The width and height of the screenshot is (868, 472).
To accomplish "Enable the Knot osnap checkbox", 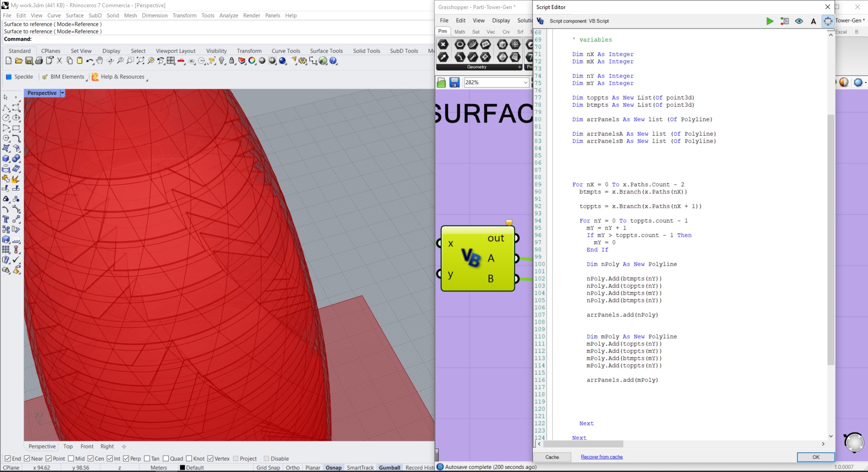I will click(189, 458).
